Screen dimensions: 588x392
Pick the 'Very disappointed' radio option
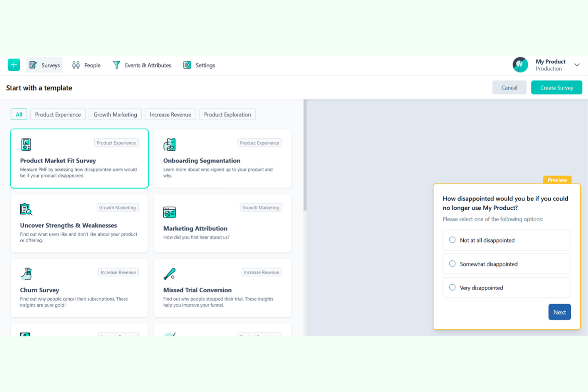coord(452,288)
